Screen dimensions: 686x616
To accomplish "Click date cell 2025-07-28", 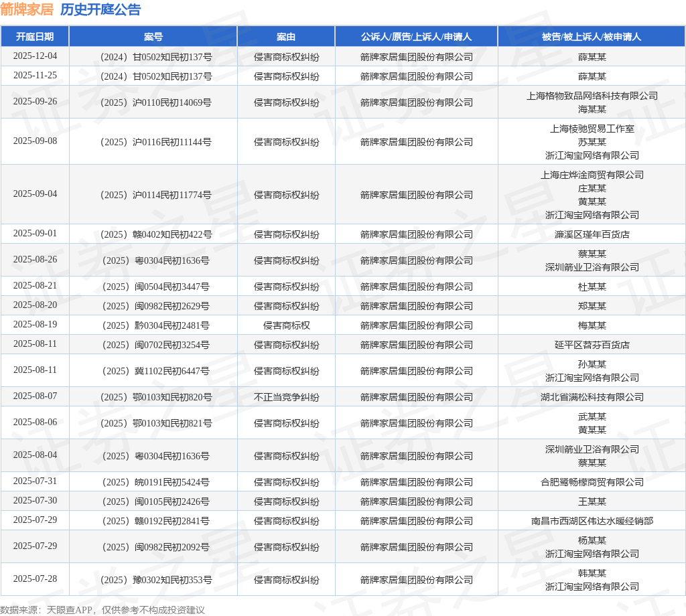I will click(35, 579).
